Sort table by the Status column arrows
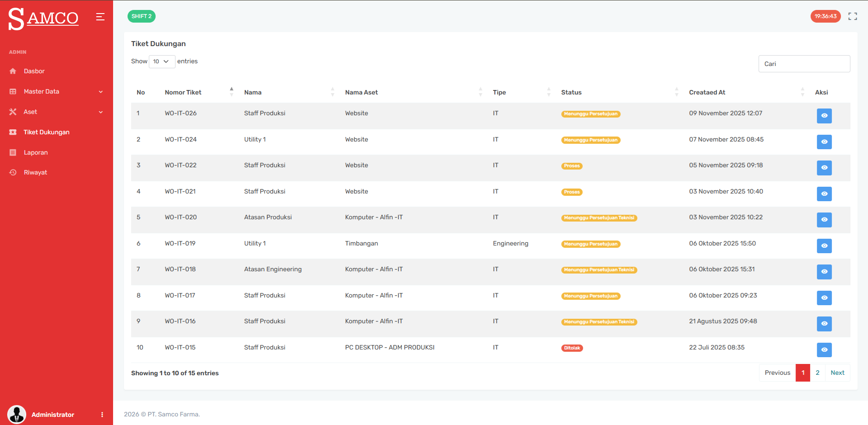The height and width of the screenshot is (425, 868). point(677,92)
